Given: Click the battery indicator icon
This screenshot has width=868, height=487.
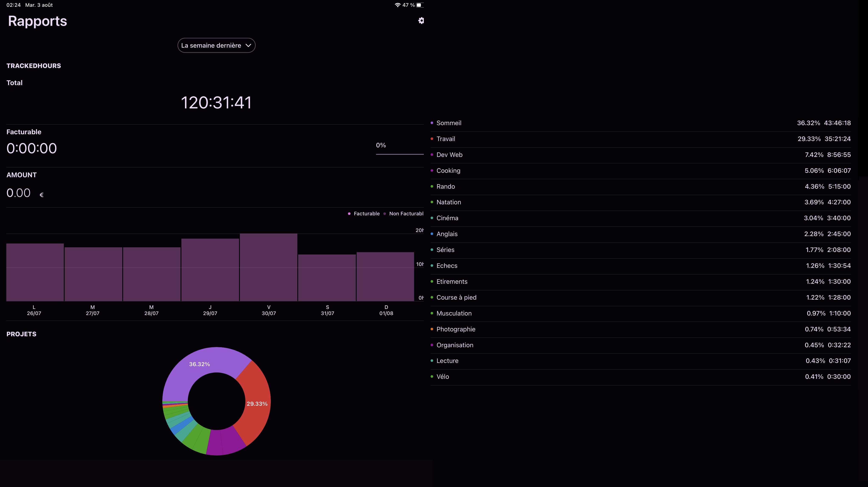Looking at the screenshot, I should coord(420,5).
